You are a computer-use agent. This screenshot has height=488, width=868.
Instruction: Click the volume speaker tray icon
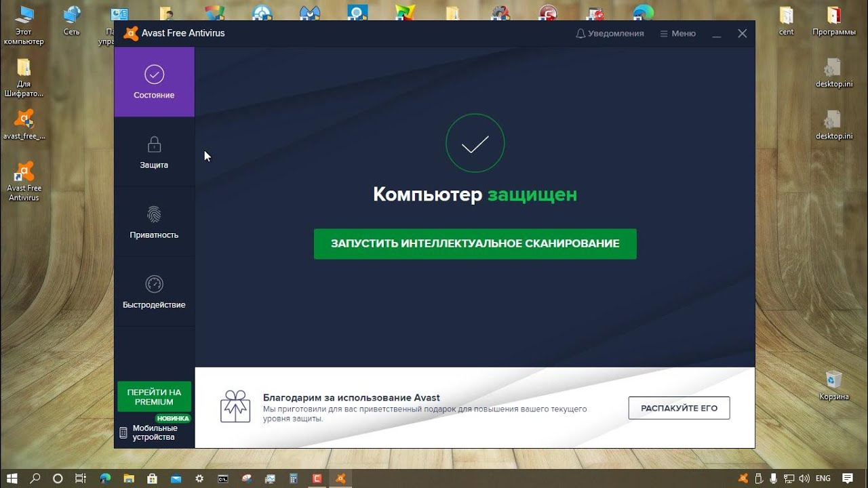(805, 479)
